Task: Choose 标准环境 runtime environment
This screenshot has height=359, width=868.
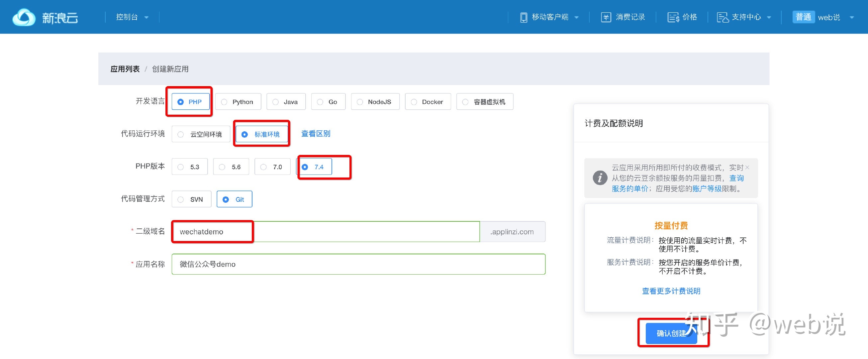Action: click(x=262, y=134)
